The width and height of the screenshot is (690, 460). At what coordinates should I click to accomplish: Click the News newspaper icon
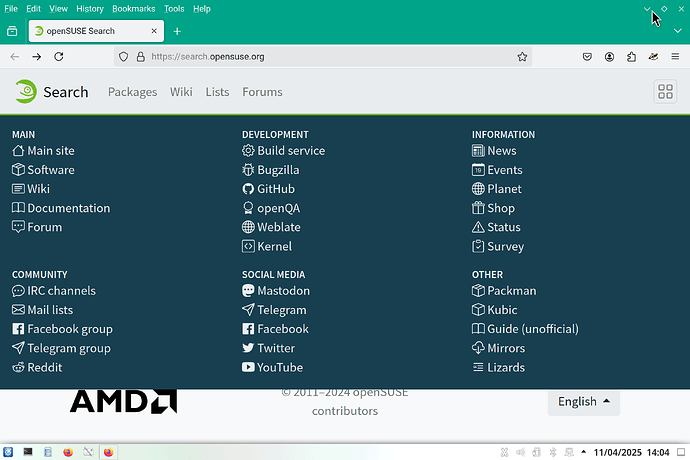[x=478, y=151]
